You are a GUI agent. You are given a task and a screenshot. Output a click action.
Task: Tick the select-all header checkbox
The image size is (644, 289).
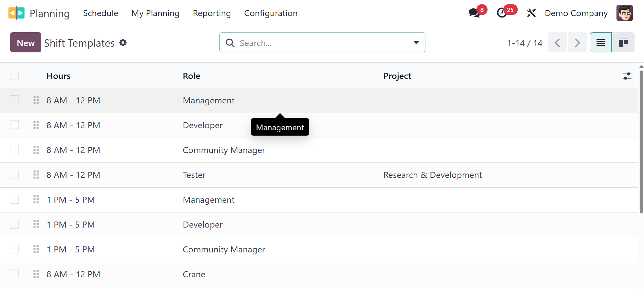tap(14, 76)
